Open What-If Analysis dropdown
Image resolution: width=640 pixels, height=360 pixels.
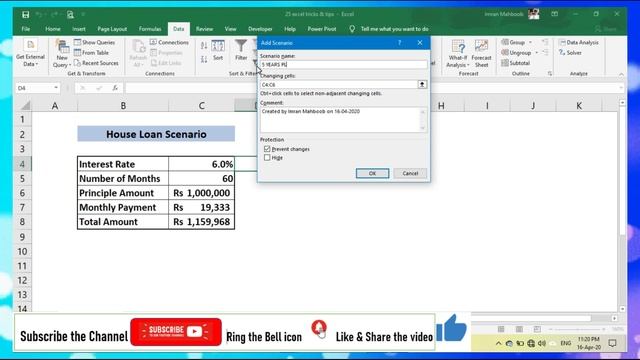[x=458, y=53]
